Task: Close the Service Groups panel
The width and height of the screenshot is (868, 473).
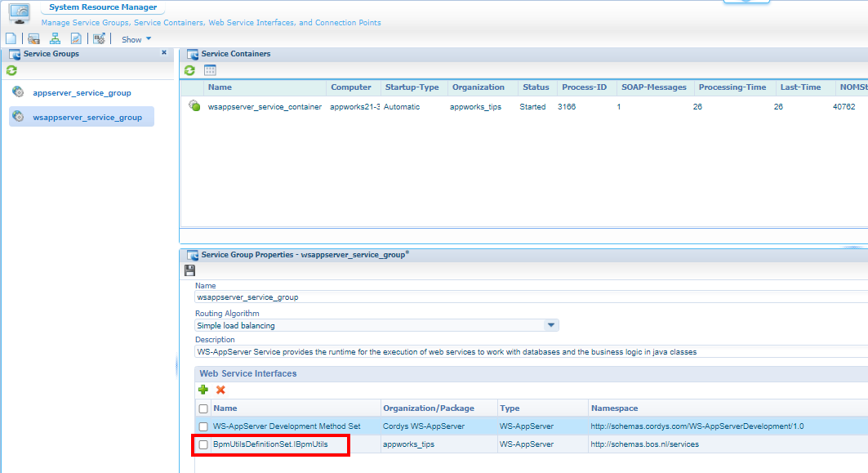Action: [164, 53]
